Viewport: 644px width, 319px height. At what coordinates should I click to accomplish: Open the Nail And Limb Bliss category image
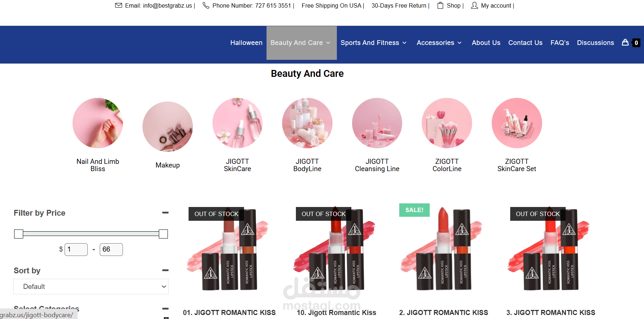[98, 123]
